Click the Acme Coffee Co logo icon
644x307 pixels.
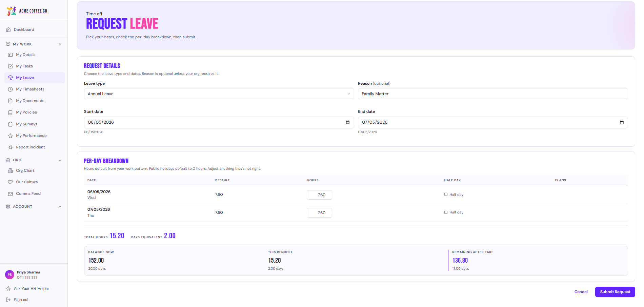pos(12,11)
